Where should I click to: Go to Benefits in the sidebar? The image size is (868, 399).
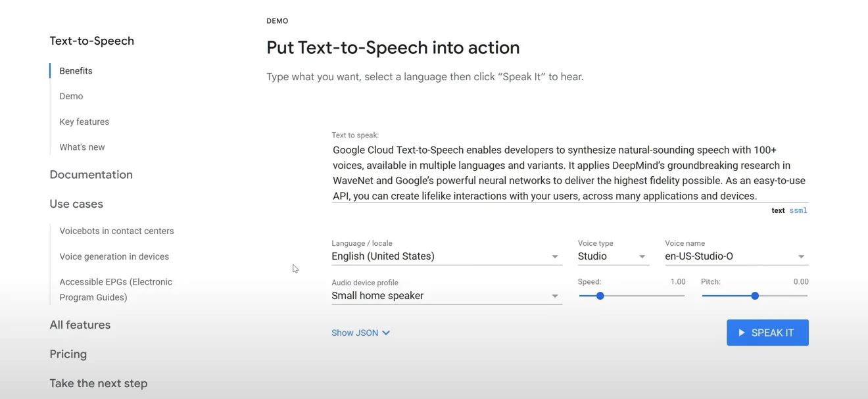76,71
